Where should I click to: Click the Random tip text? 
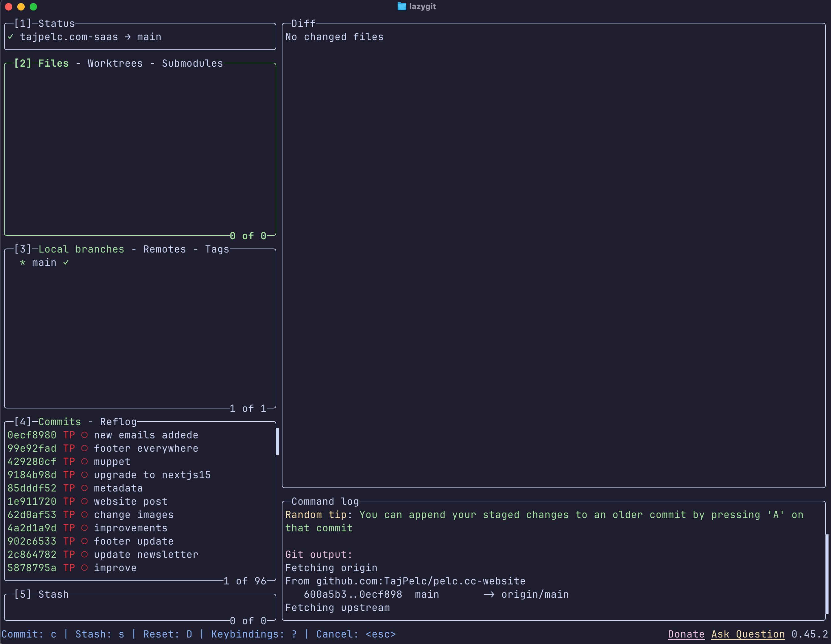click(544, 521)
